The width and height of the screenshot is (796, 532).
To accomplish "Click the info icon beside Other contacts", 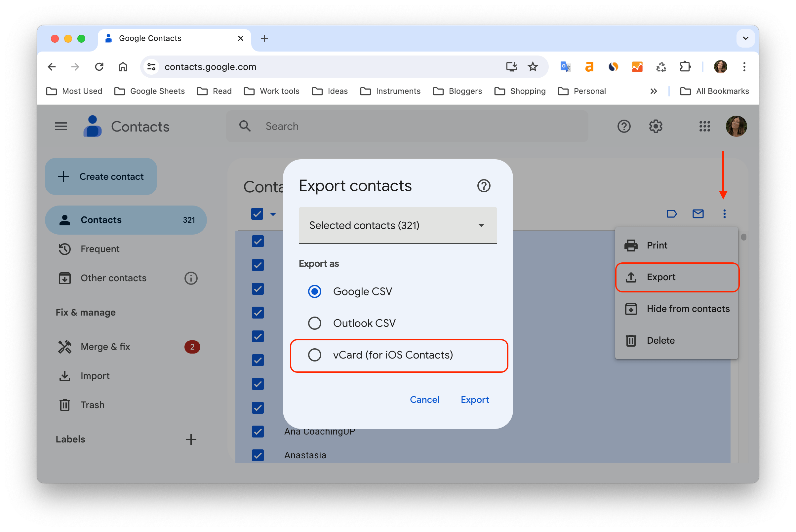I will [x=191, y=278].
